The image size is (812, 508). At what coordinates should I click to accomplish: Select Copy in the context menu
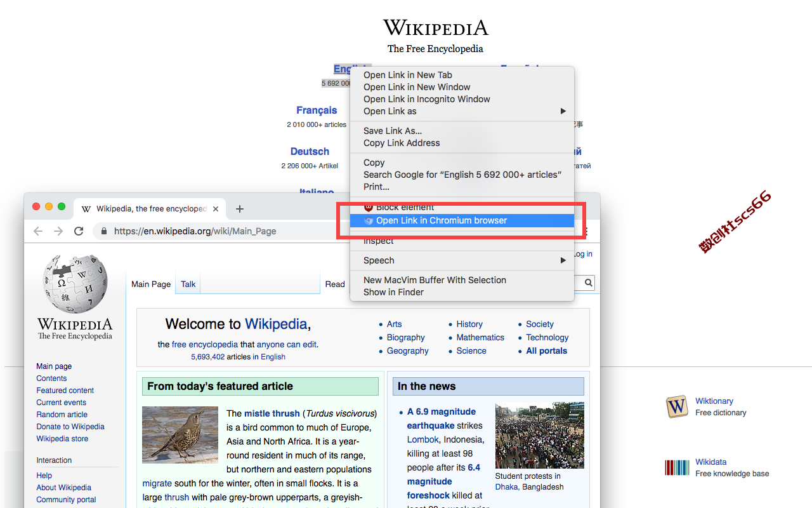tap(462, 163)
